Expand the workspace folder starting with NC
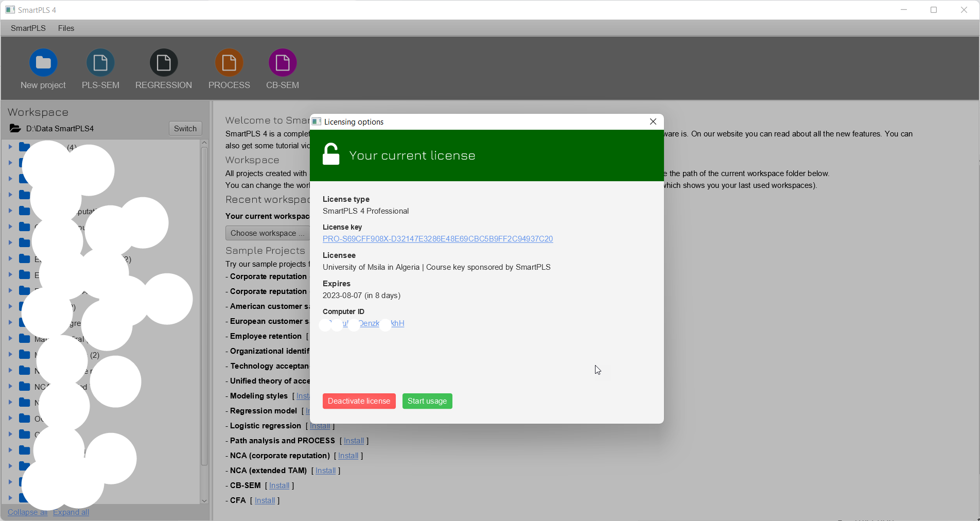 click(10, 387)
